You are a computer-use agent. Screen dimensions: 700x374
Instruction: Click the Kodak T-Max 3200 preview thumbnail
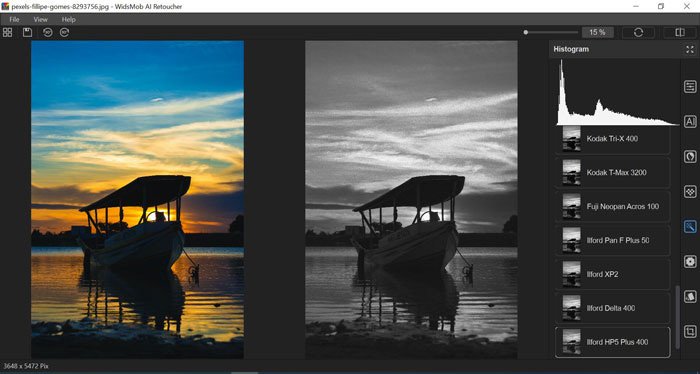click(571, 172)
